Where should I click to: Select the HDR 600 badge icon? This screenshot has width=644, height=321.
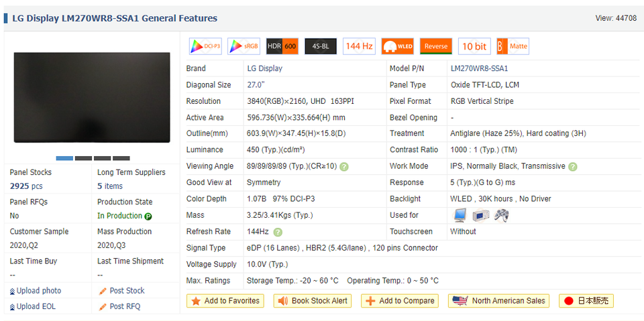coord(282,46)
